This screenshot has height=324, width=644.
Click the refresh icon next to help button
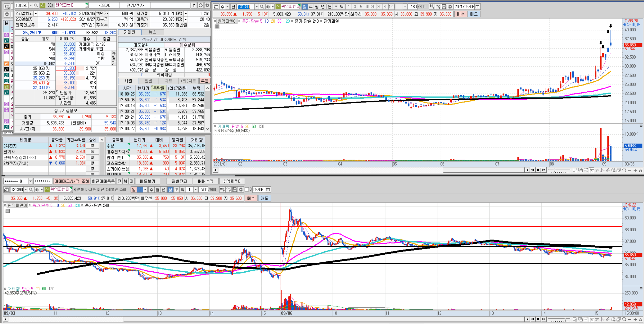point(200,5)
